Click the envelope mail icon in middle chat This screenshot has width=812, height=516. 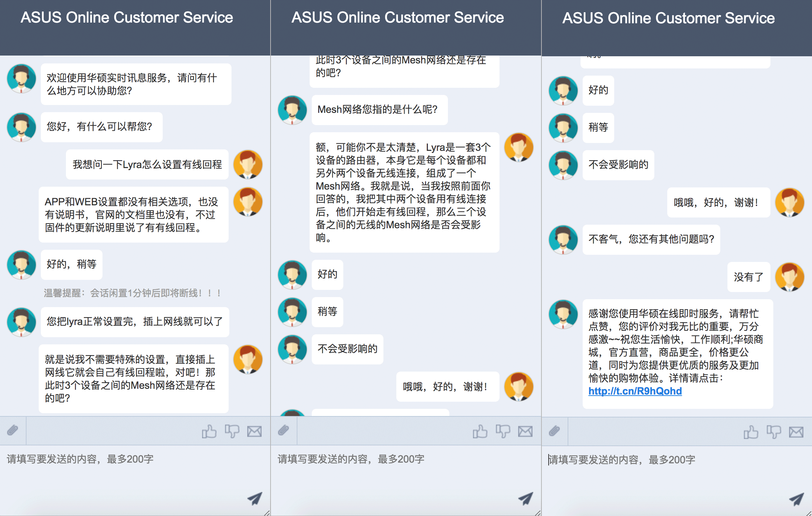(525, 431)
